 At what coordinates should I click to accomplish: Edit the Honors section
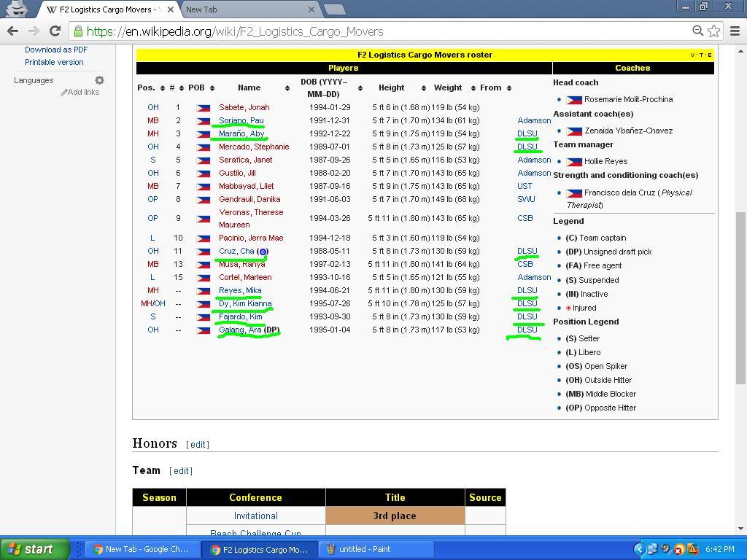point(198,444)
